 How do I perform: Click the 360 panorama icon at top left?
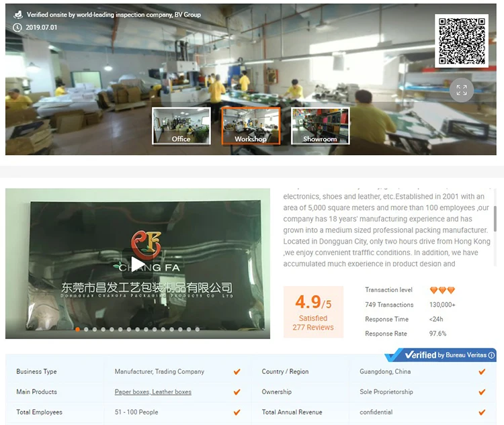pyautogui.click(x=18, y=14)
